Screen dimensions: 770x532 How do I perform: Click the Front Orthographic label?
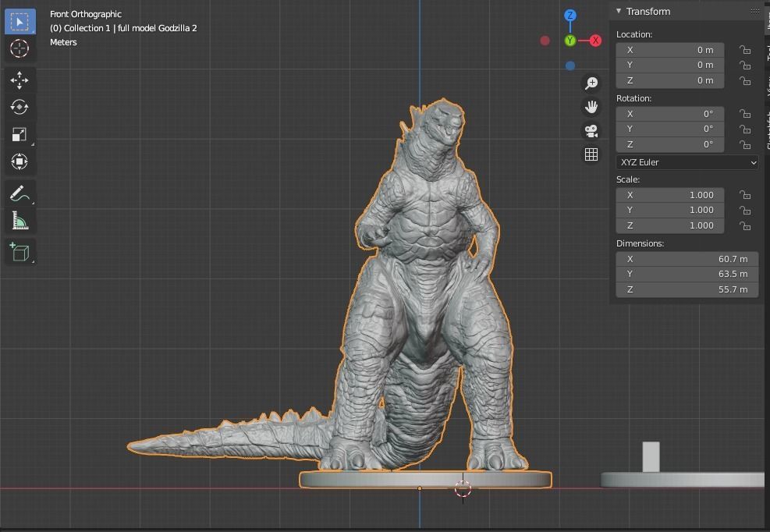coord(86,13)
